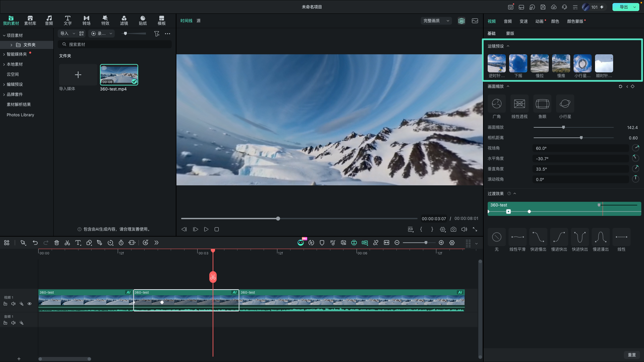644x362 pixels.
Task: Open the 转场 transitions tab
Action: pos(87,20)
